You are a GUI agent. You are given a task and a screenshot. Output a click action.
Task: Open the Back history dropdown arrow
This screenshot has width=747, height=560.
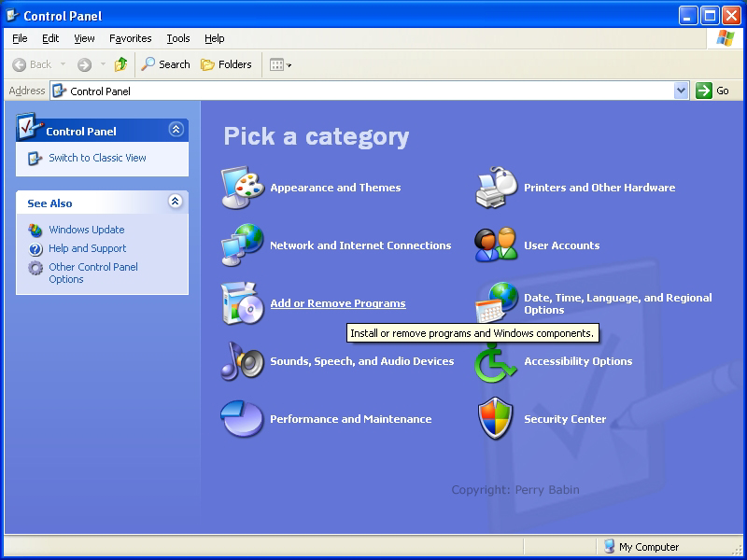tap(63, 64)
